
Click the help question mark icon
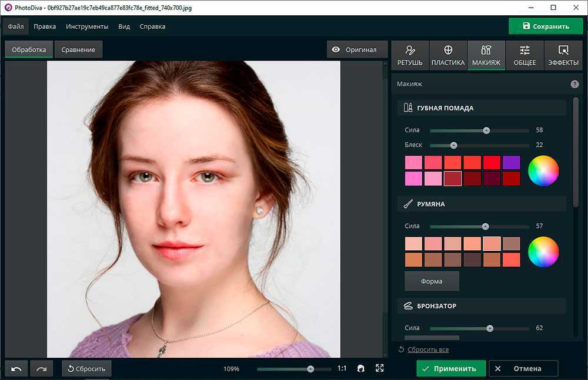point(574,84)
